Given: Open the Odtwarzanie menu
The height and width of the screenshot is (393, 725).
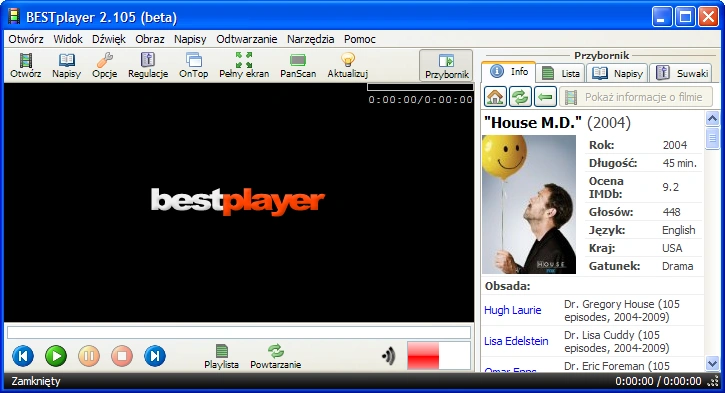Looking at the screenshot, I should pyautogui.click(x=247, y=39).
